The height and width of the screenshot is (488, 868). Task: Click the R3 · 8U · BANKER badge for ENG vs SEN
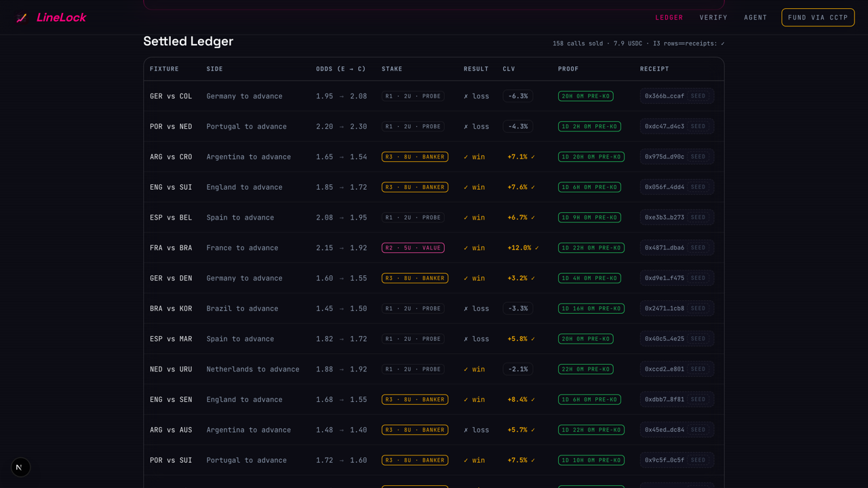(415, 400)
